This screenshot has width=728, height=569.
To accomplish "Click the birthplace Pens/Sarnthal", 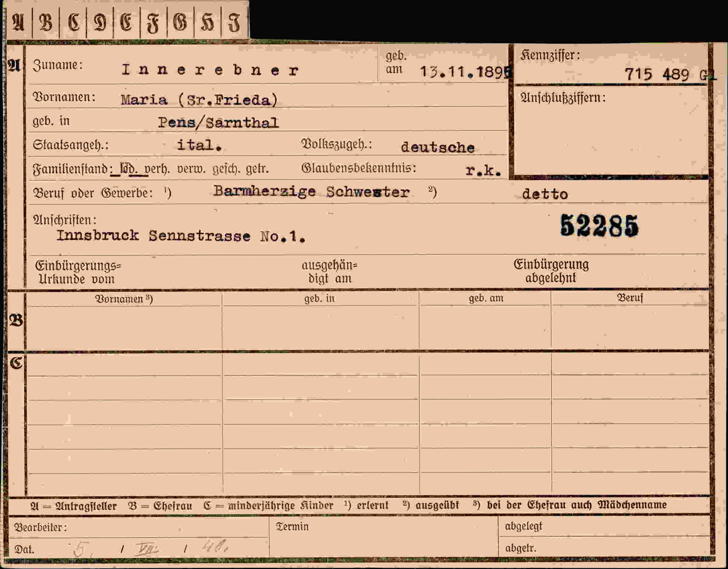I will (x=218, y=123).
